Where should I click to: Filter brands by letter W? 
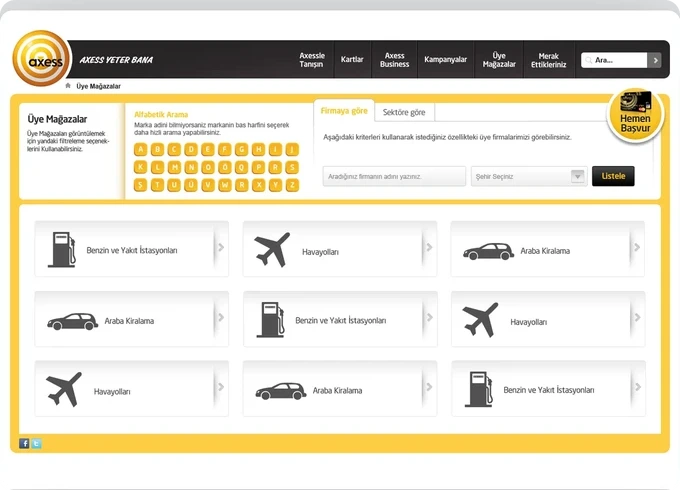(x=225, y=185)
